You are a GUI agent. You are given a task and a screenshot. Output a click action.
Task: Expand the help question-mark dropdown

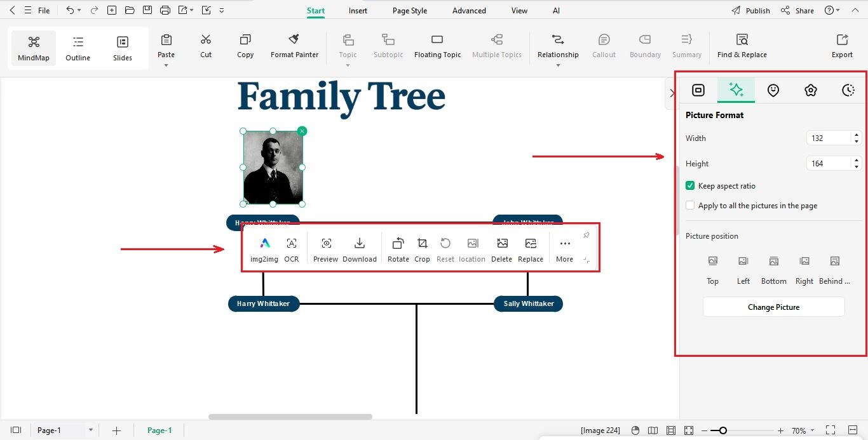click(x=837, y=11)
